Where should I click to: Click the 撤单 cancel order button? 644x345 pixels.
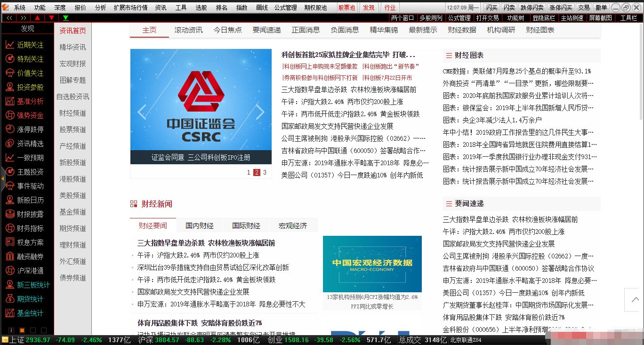601,8
